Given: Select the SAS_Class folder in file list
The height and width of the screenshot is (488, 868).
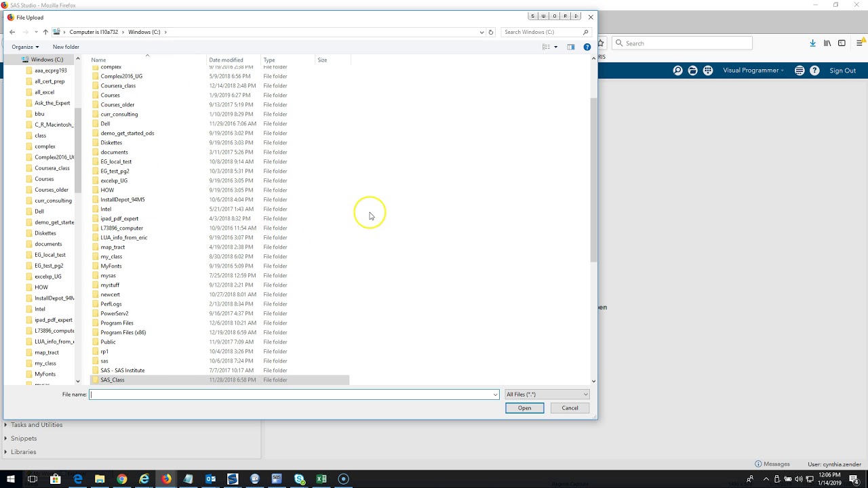Looking at the screenshot, I should tap(220, 380).
